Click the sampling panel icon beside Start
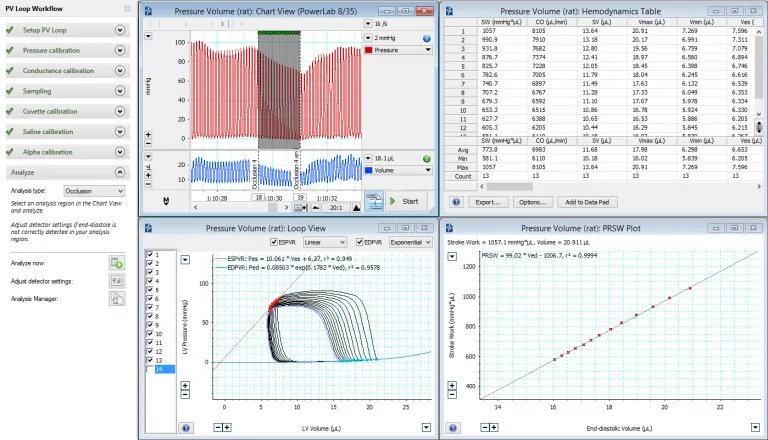The height and width of the screenshot is (440, 768). (374, 201)
